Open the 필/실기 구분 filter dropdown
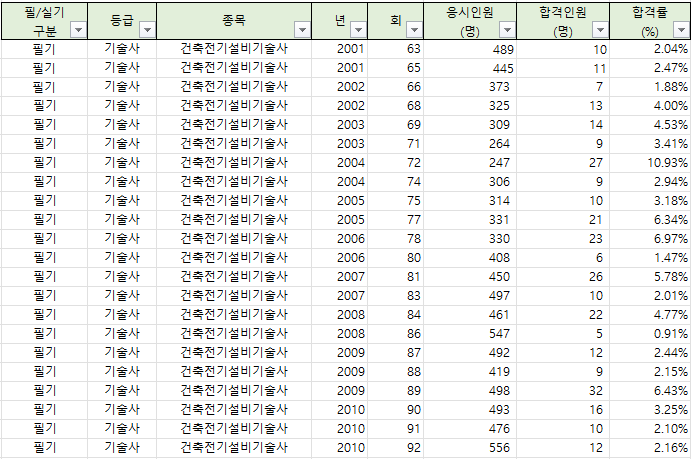The image size is (691, 459). (79, 30)
